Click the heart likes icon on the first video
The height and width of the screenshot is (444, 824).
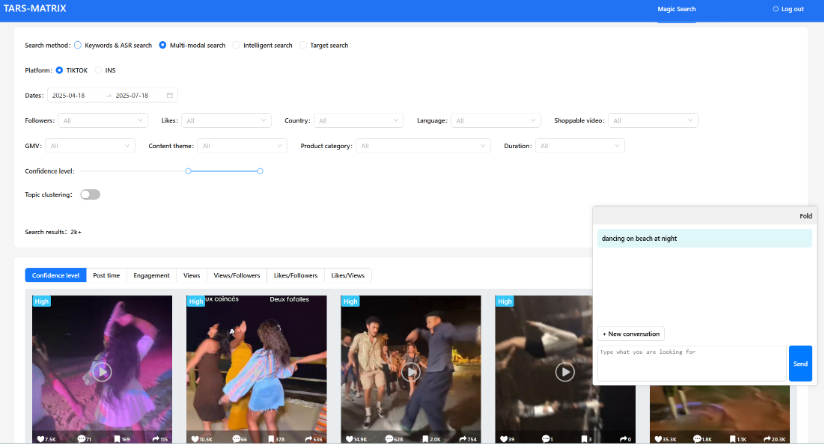(x=41, y=439)
